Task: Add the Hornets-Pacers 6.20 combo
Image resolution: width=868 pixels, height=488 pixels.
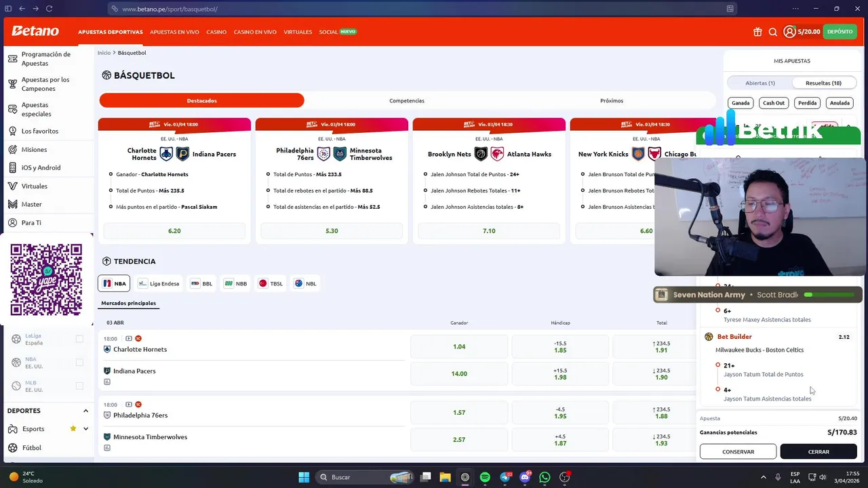Action: [x=174, y=230]
